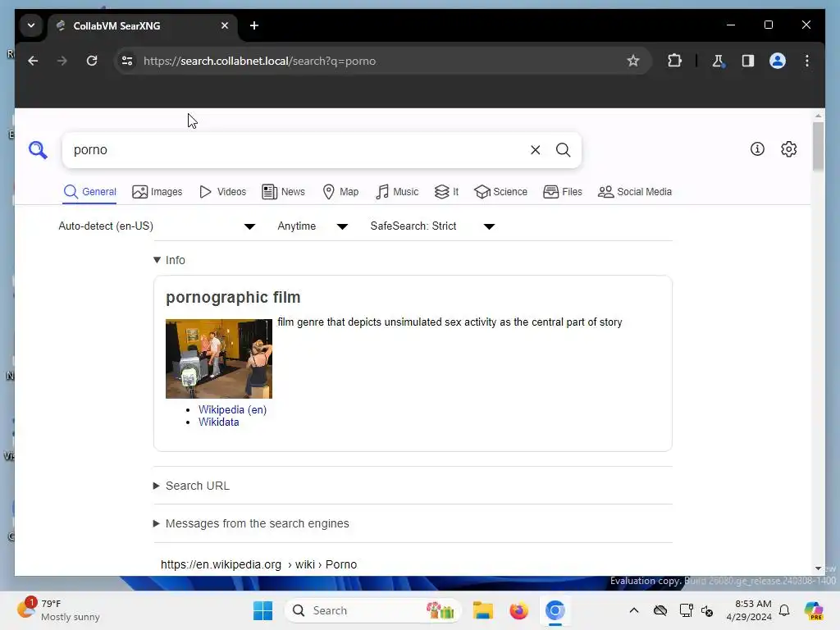Open the muted volume tray icon
This screenshot has height=630, width=840.
point(707,610)
